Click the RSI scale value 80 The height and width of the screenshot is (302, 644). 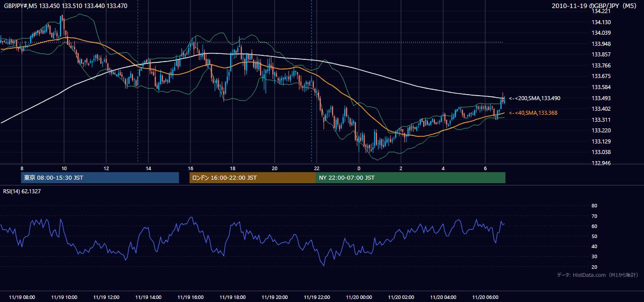click(594, 206)
